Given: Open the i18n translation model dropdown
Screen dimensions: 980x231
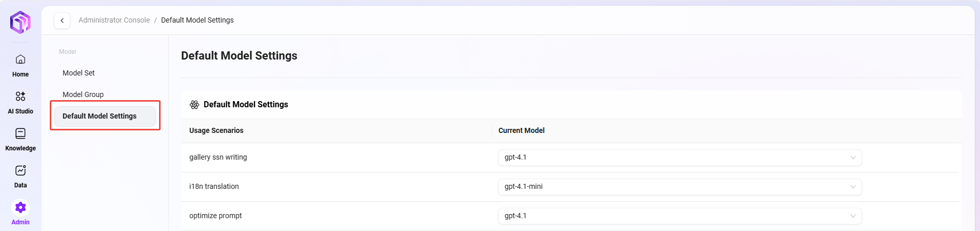Looking at the screenshot, I should (679, 187).
